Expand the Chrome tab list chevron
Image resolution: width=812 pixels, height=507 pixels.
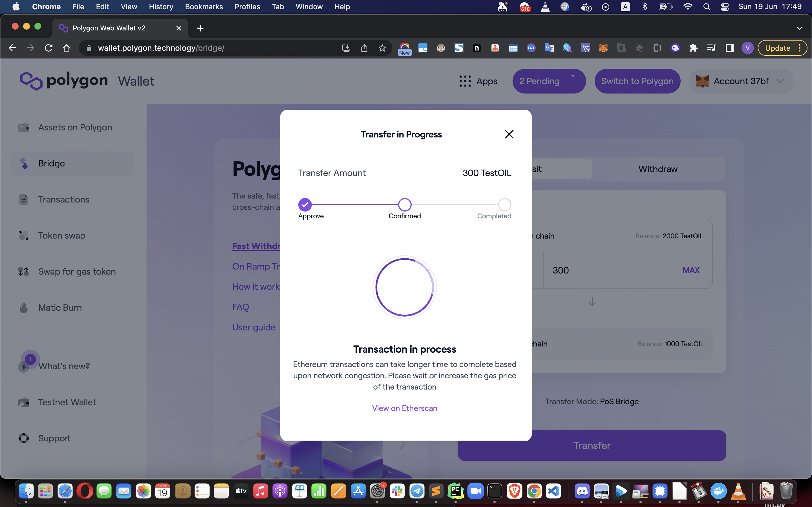[799, 28]
